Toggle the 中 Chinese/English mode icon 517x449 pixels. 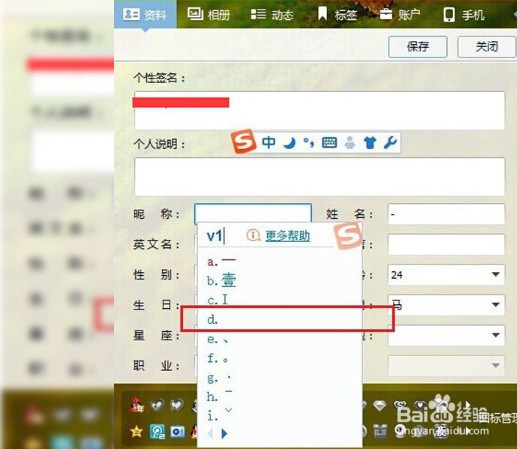(x=269, y=142)
